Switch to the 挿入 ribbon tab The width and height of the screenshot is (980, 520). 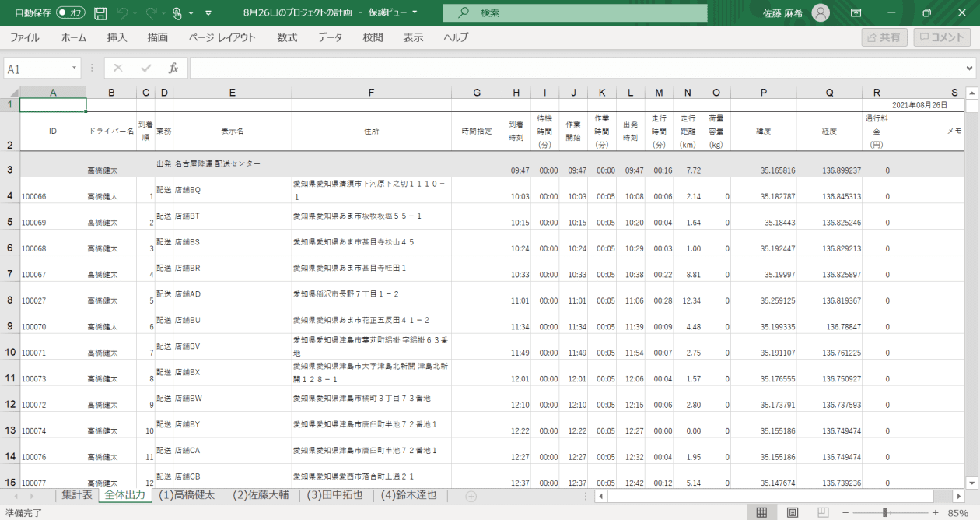pyautogui.click(x=117, y=37)
